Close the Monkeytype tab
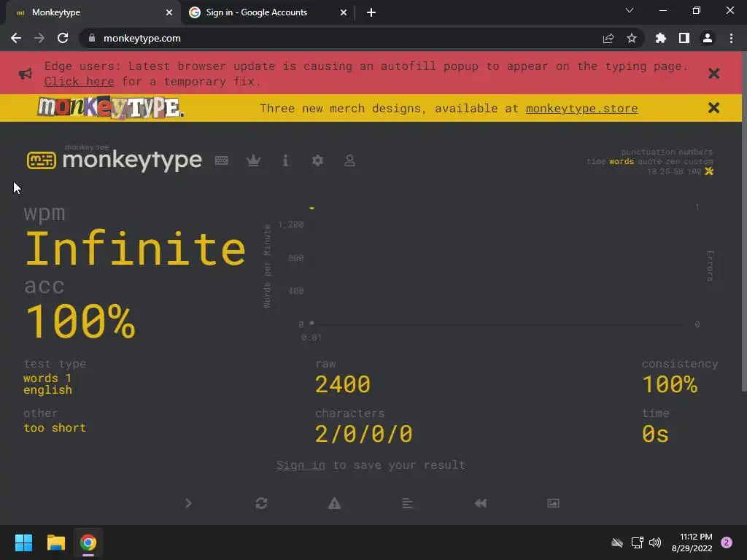Image resolution: width=747 pixels, height=560 pixels. (169, 12)
